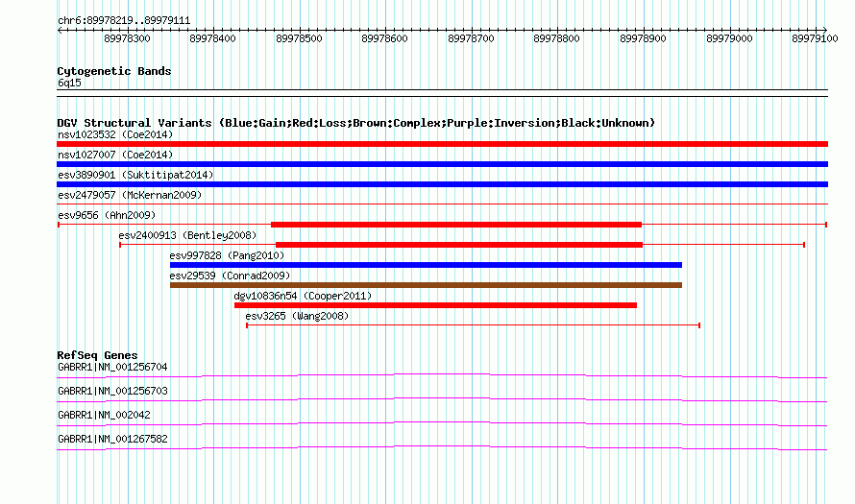The width and height of the screenshot is (855, 504).
Task: Click the esv2400913 (Bentley2008) red bar
Action: (459, 245)
